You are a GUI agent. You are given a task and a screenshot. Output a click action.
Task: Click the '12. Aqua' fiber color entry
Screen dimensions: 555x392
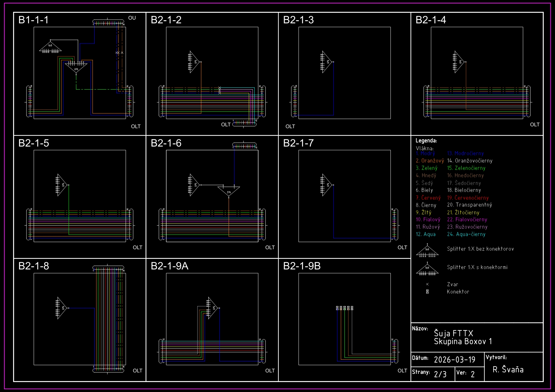click(x=425, y=234)
